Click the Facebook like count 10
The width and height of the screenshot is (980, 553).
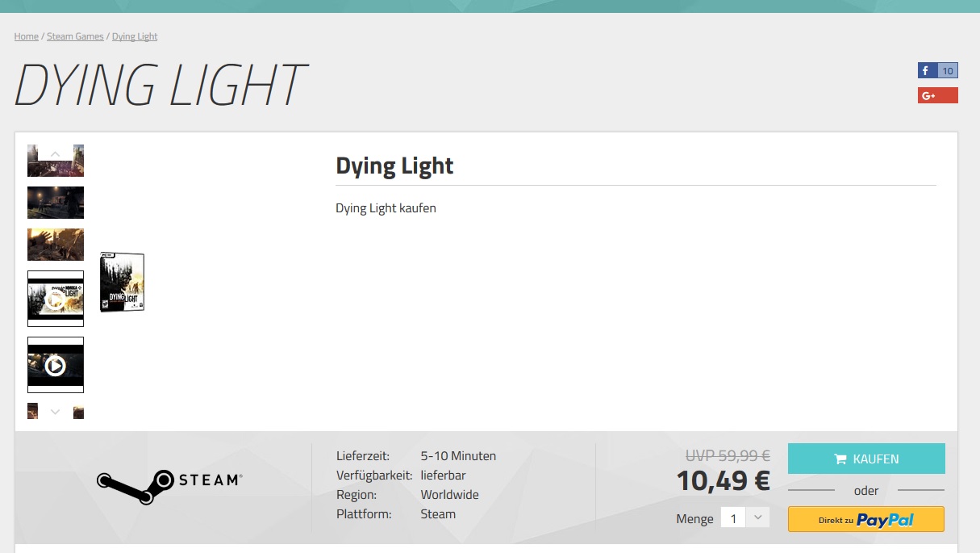pos(948,70)
